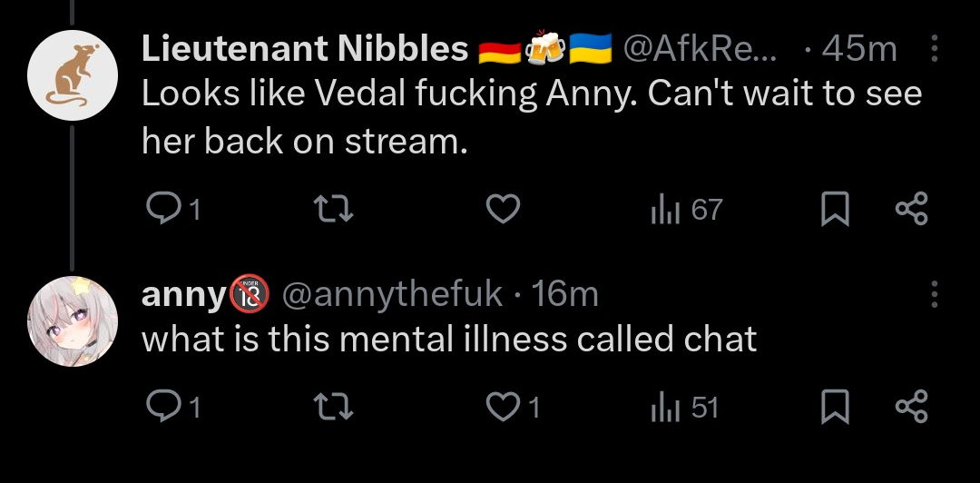Open more options for Lieutenant Nibbles' tweet
The image size is (980, 483).
coord(936,48)
